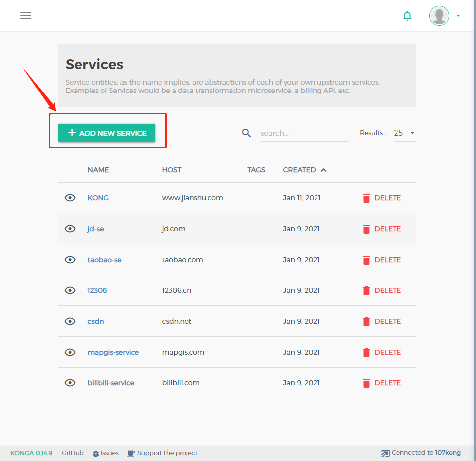The width and height of the screenshot is (476, 461).
Task: Click the ADD NEW SERVICE button
Action: [x=107, y=133]
